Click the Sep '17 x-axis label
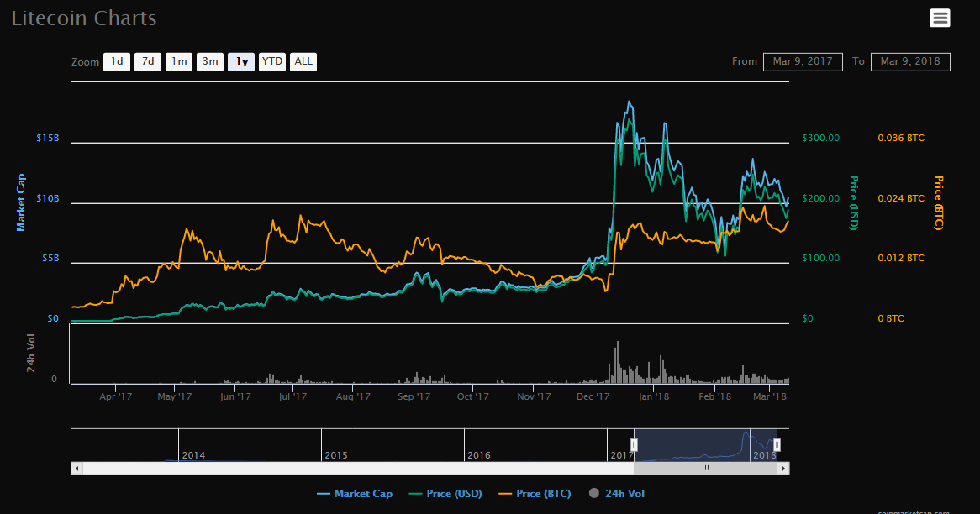The height and width of the screenshot is (514, 980). pos(414,396)
